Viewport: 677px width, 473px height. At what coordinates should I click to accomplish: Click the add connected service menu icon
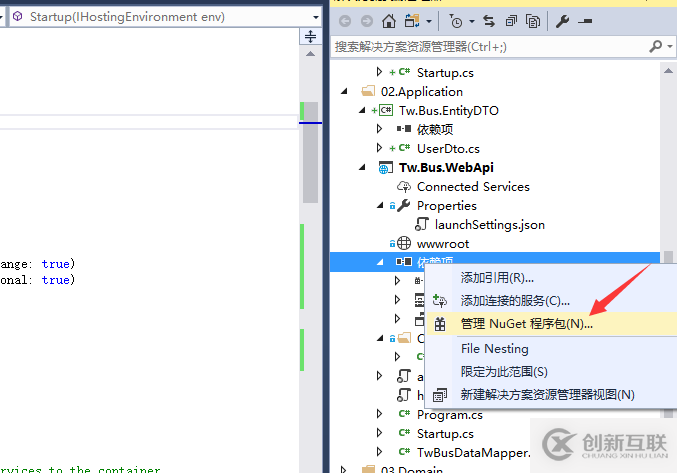point(440,300)
